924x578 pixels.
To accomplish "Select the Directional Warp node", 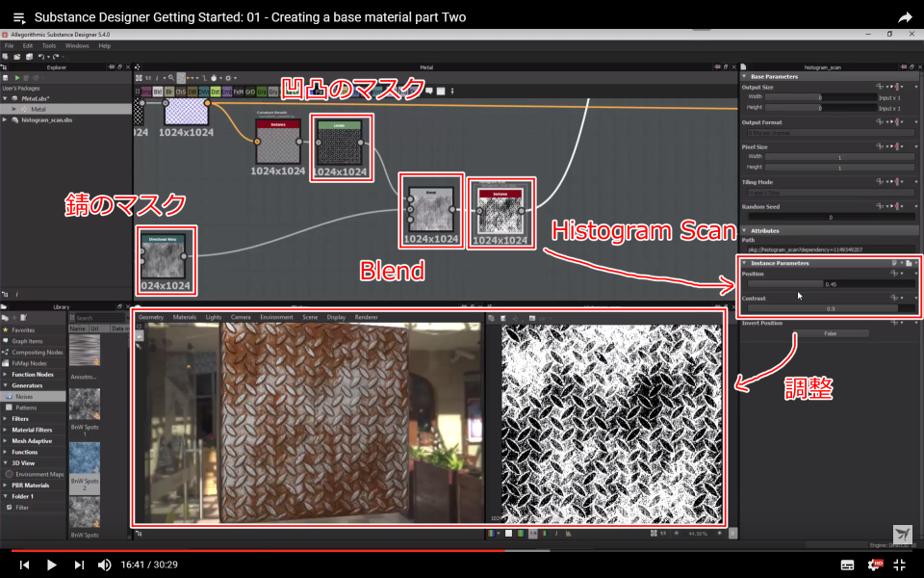I will click(x=164, y=256).
